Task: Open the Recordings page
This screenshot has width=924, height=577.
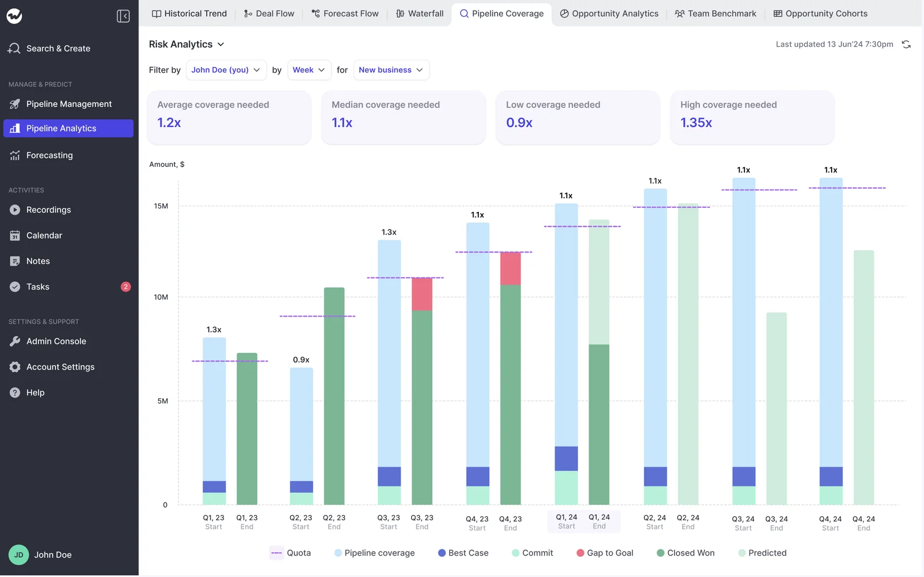Action: [x=69, y=210]
